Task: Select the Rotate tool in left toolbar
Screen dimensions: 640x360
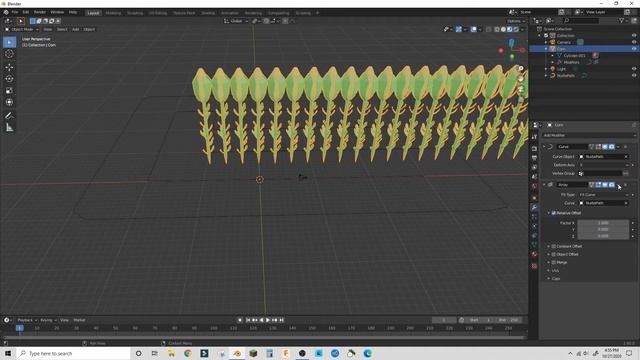Action: [x=9, y=79]
